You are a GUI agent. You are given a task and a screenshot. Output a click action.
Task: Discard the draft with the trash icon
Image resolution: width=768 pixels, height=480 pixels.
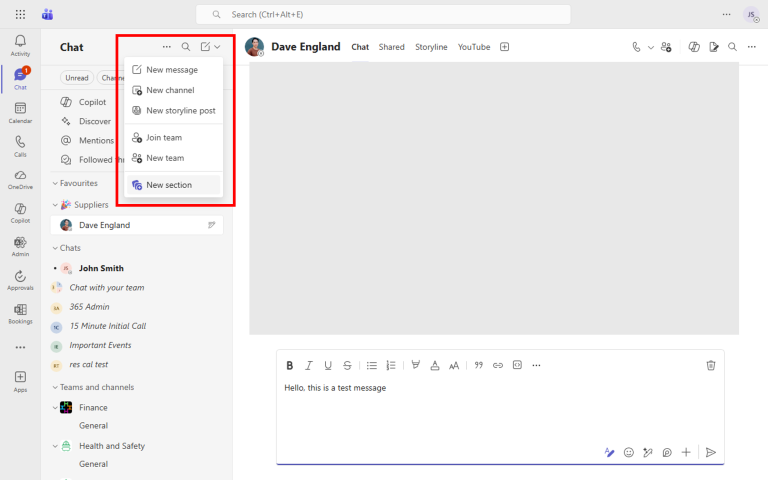[711, 365]
